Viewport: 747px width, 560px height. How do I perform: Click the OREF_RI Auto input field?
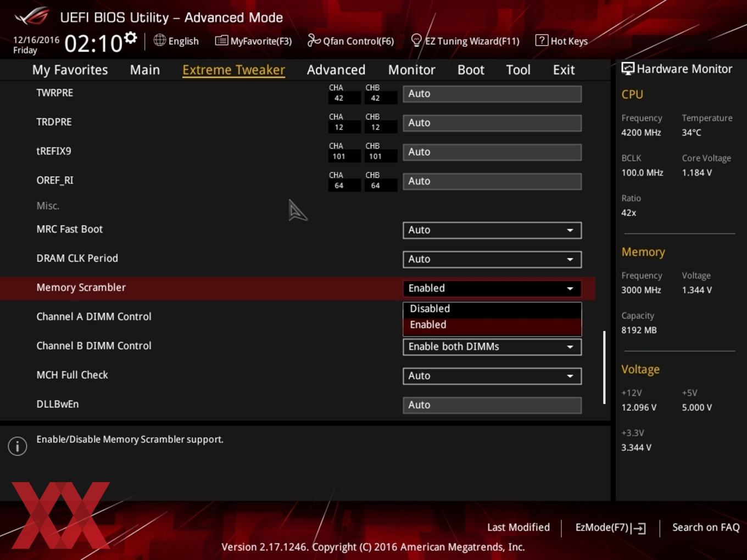492,181
